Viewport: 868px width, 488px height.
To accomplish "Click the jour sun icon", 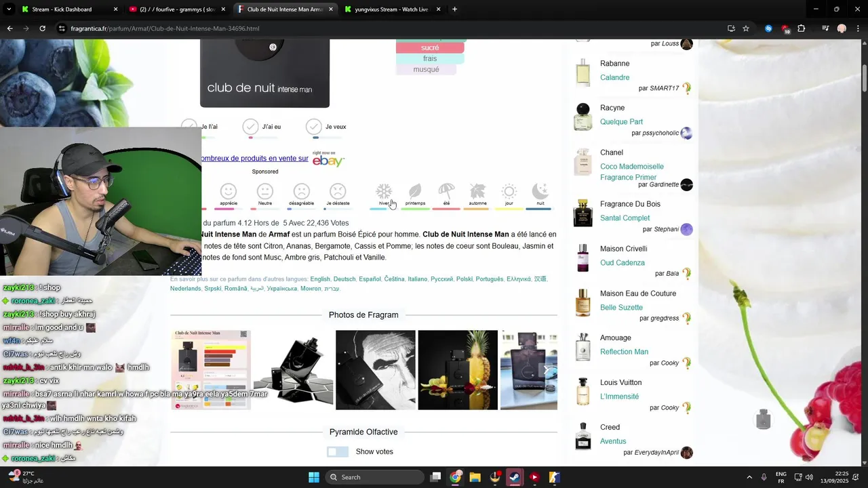I will click(x=509, y=192).
